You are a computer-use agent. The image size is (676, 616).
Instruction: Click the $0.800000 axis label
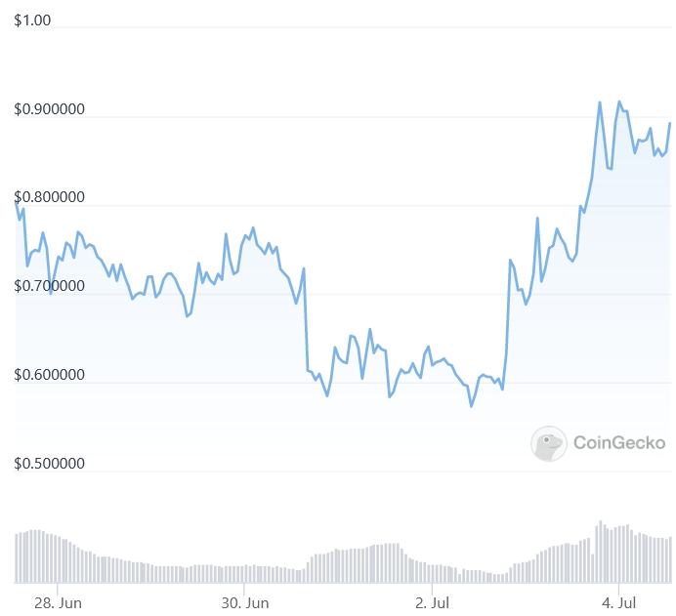pos(49,197)
